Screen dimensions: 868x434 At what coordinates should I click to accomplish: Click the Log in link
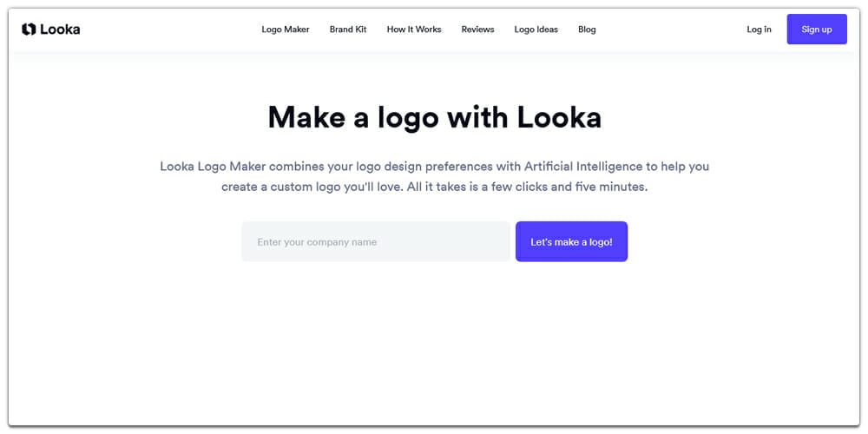pyautogui.click(x=759, y=30)
